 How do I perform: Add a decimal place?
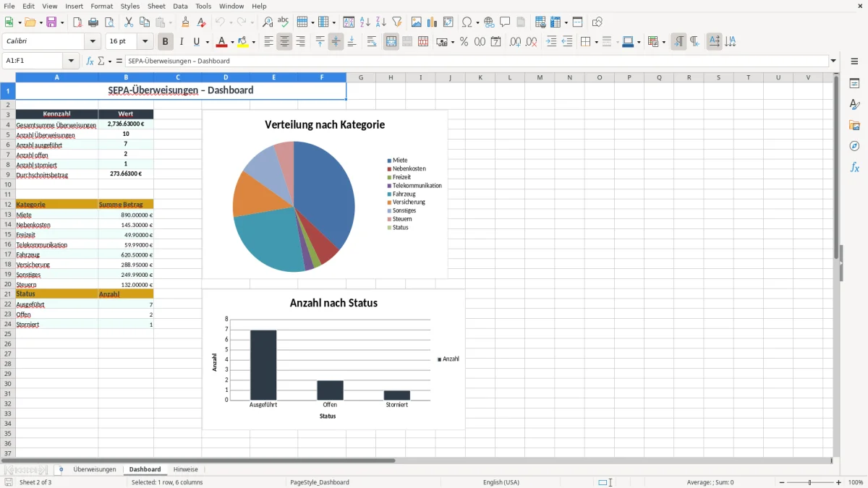[515, 42]
